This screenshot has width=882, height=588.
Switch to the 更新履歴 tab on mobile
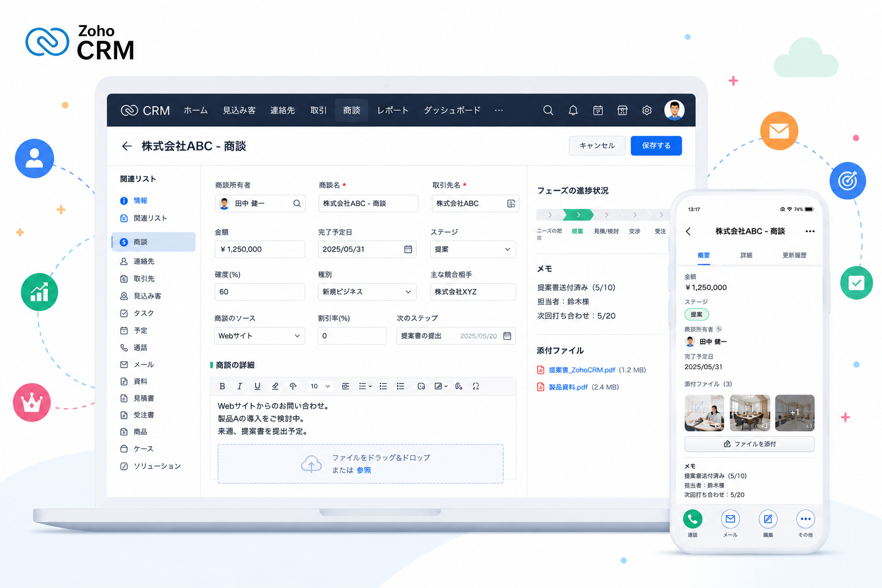pyautogui.click(x=795, y=255)
